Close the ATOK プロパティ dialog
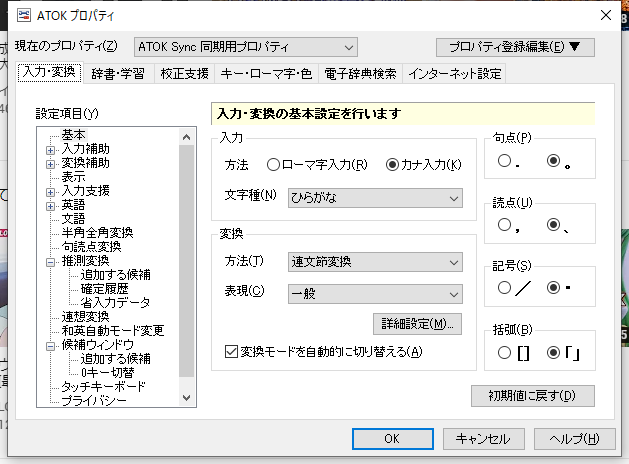Screen dimensions: 629x464 (606, 15)
